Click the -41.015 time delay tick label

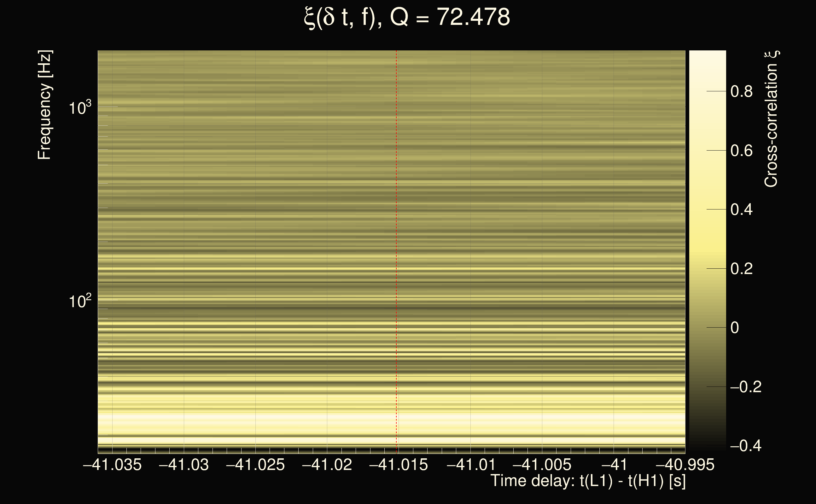click(399, 465)
